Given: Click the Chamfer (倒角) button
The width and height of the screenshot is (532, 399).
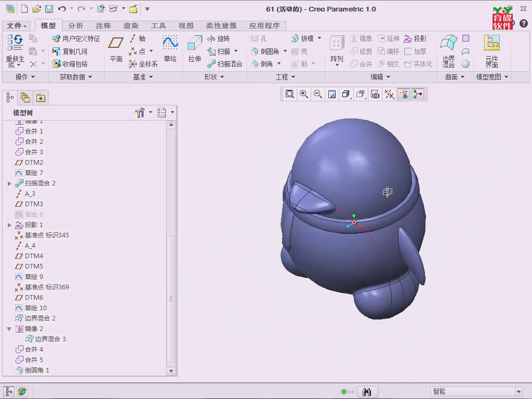Looking at the screenshot, I should (262, 64).
